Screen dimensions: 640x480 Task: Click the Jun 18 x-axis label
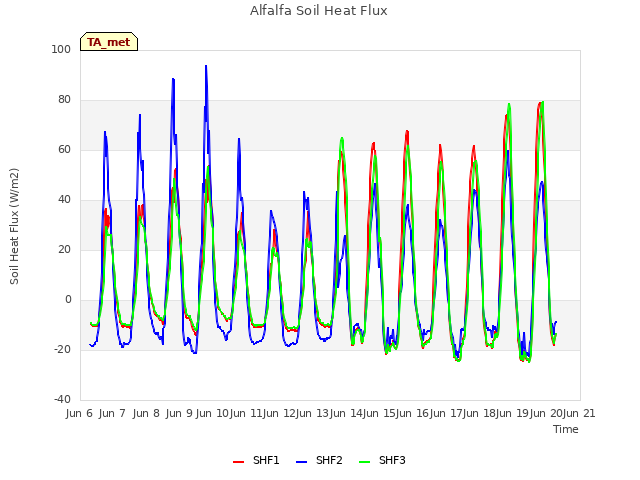(479, 413)
